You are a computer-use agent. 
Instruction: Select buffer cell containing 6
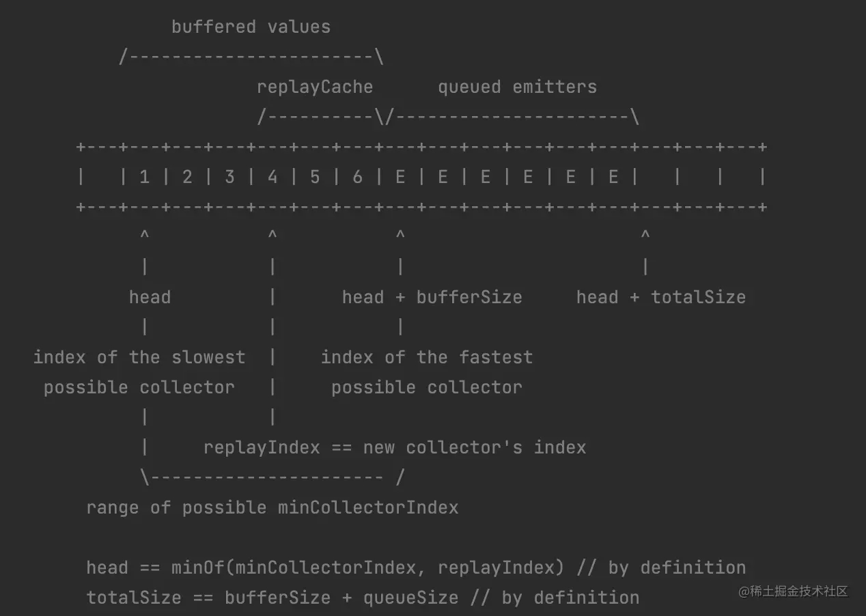[357, 178]
